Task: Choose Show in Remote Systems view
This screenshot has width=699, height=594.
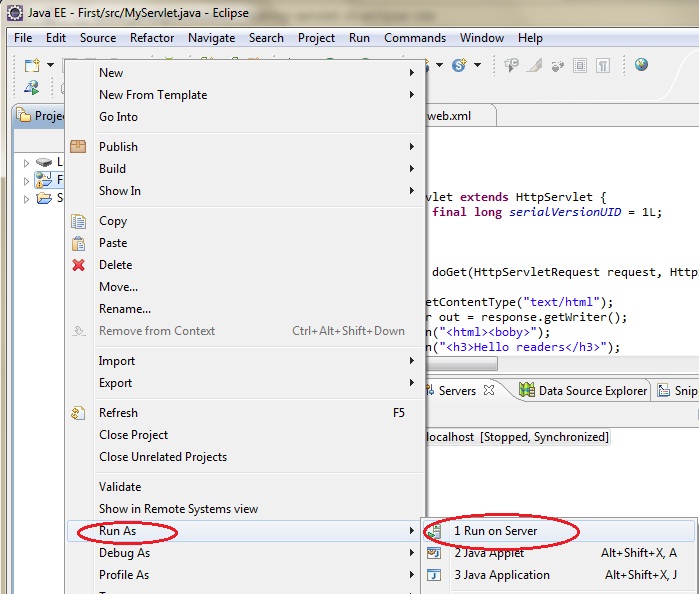Action: click(x=245, y=509)
